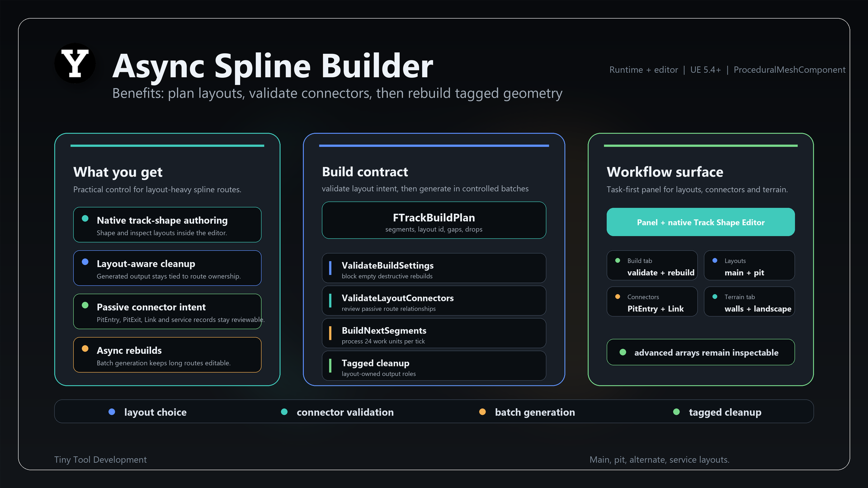Select the advanced arrays remain inspectable pill
Viewport: 868px width, 488px height.
[x=701, y=352]
